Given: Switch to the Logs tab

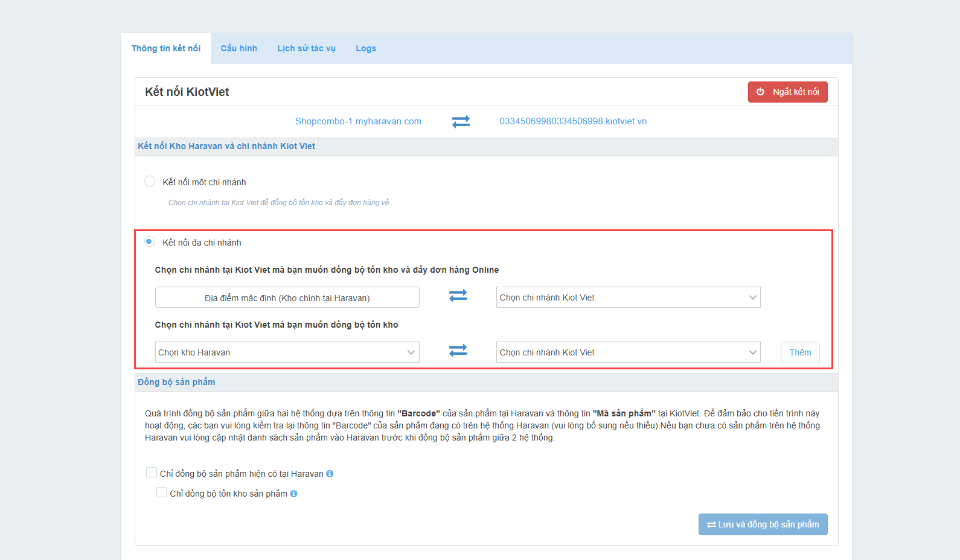Looking at the screenshot, I should pos(366,48).
